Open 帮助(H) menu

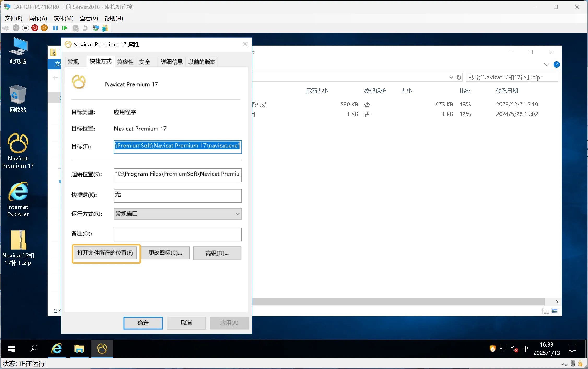point(114,18)
